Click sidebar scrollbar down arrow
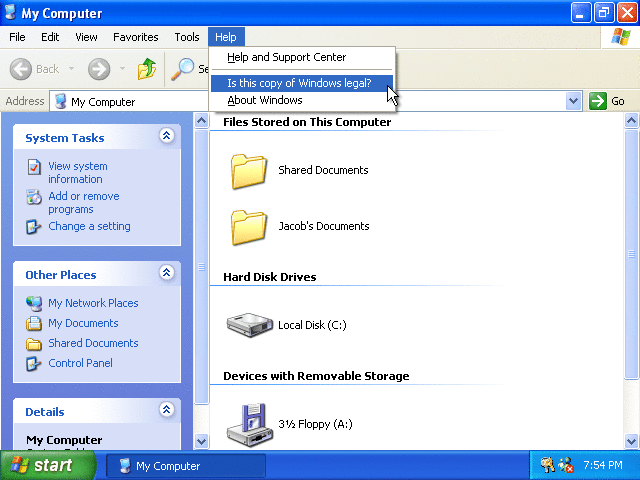 pyautogui.click(x=201, y=441)
